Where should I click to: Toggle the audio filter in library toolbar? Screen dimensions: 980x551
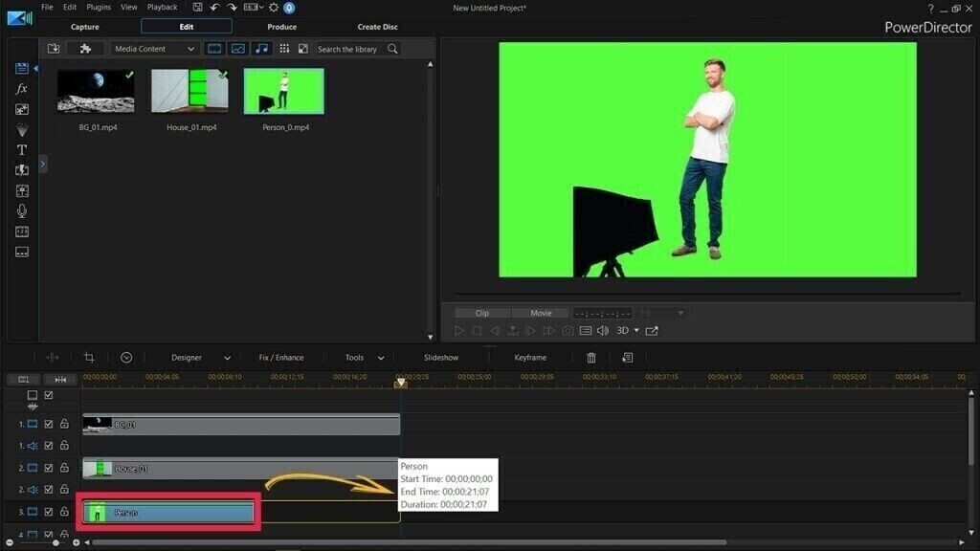click(x=261, y=49)
